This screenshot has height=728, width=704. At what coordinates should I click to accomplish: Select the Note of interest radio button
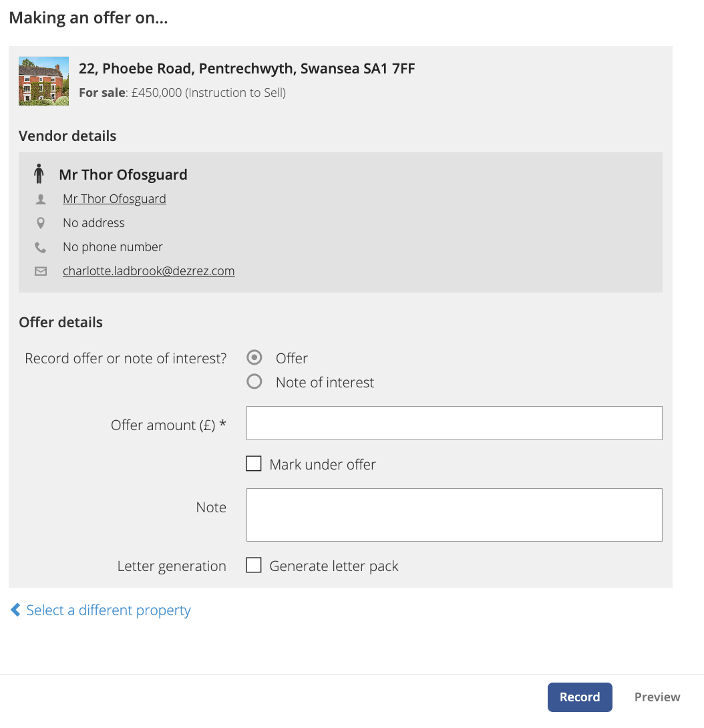point(254,381)
